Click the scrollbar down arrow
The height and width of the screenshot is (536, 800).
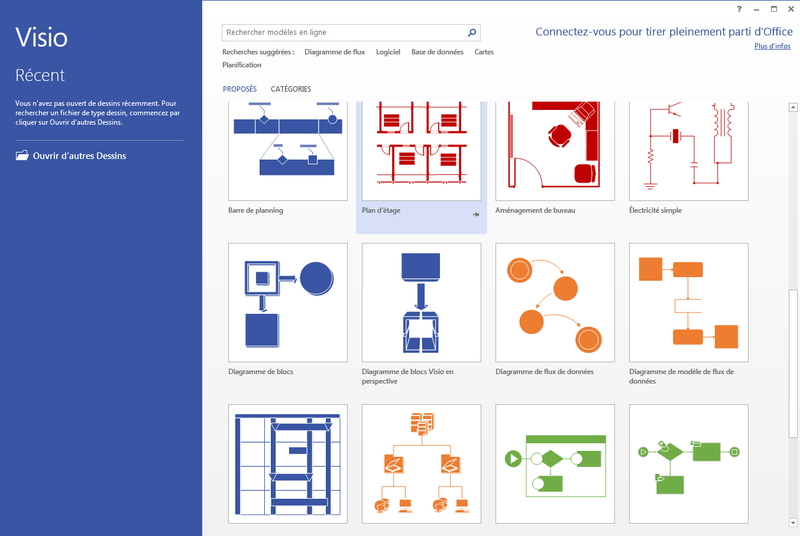tap(793, 522)
